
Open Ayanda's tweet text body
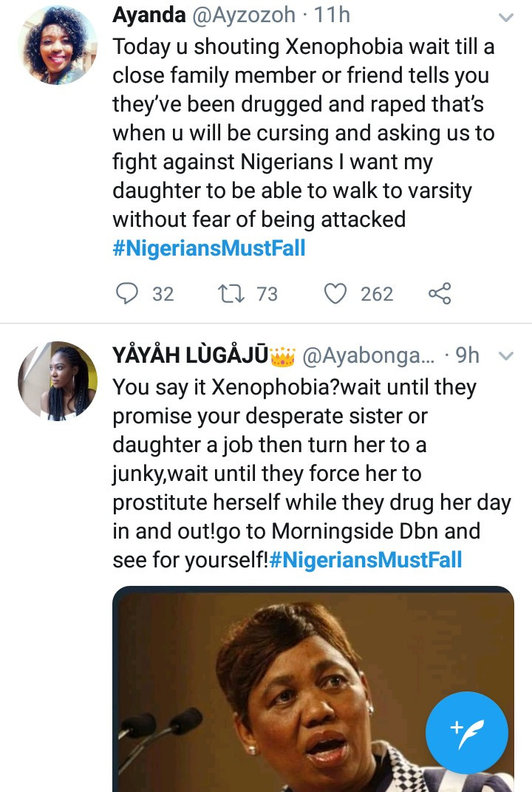point(303,133)
